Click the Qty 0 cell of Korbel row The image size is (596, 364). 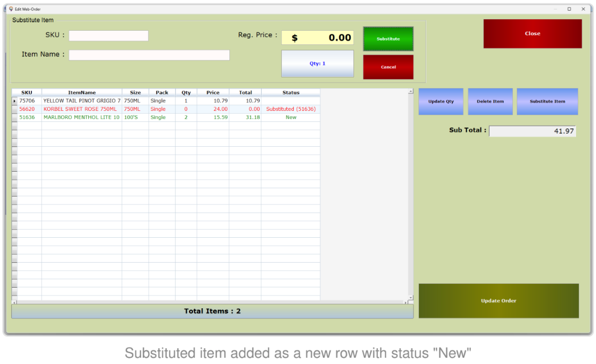tap(186, 109)
